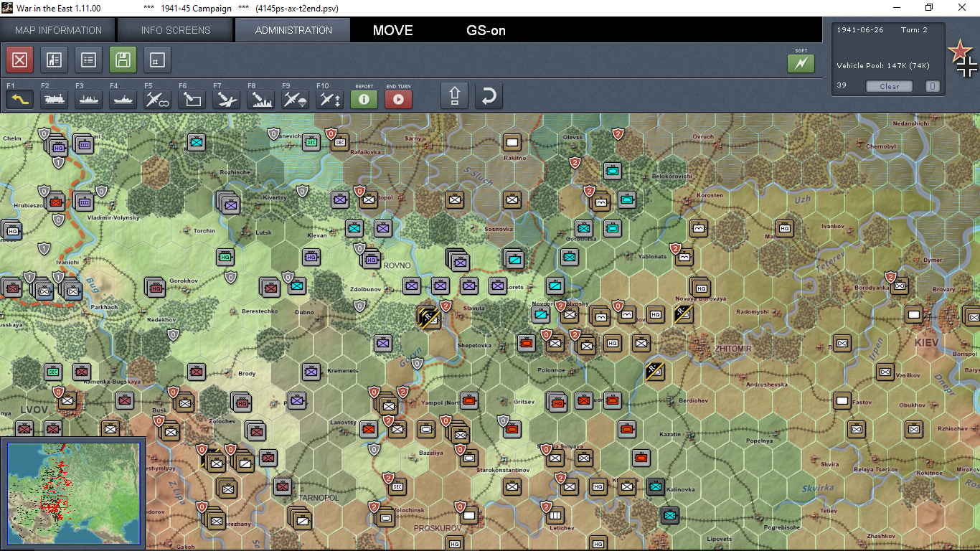The image size is (980, 551).
Task: Open the MAP INFORMATION tab
Action: coord(58,30)
